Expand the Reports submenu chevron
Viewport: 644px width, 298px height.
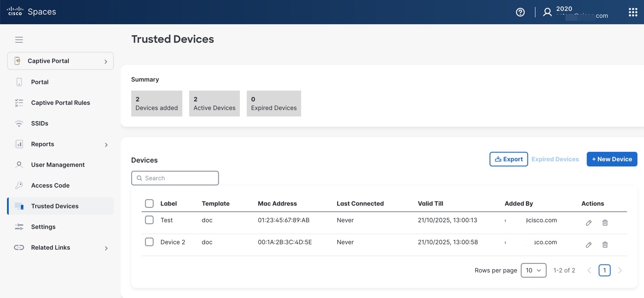tap(106, 144)
